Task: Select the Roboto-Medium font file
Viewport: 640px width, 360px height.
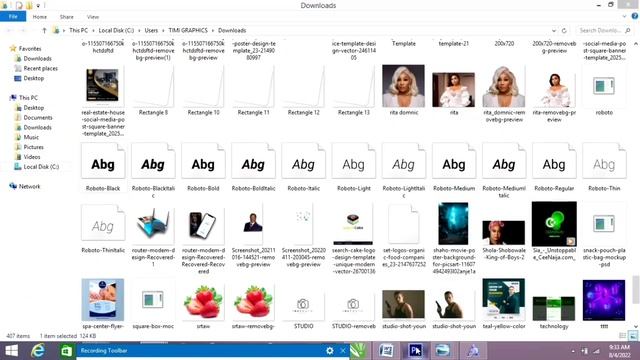Action: (x=454, y=167)
